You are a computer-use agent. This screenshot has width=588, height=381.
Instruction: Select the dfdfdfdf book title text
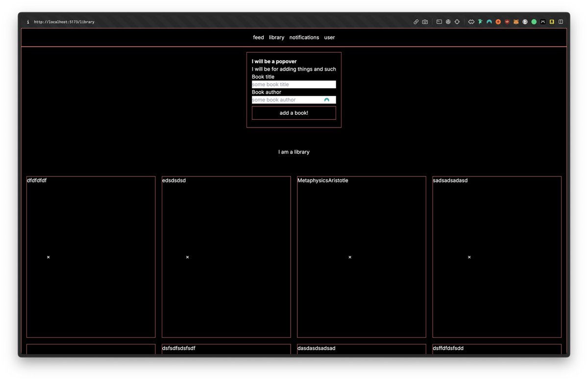37,180
